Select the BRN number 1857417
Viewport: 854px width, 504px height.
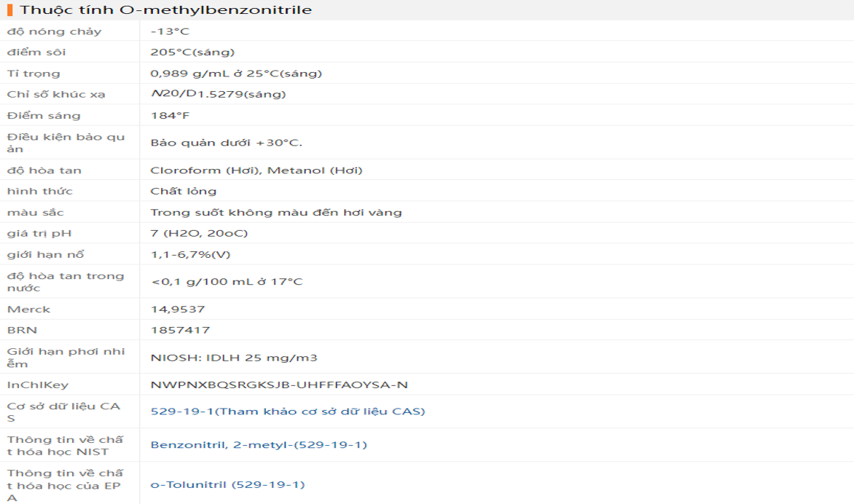pyautogui.click(x=180, y=330)
